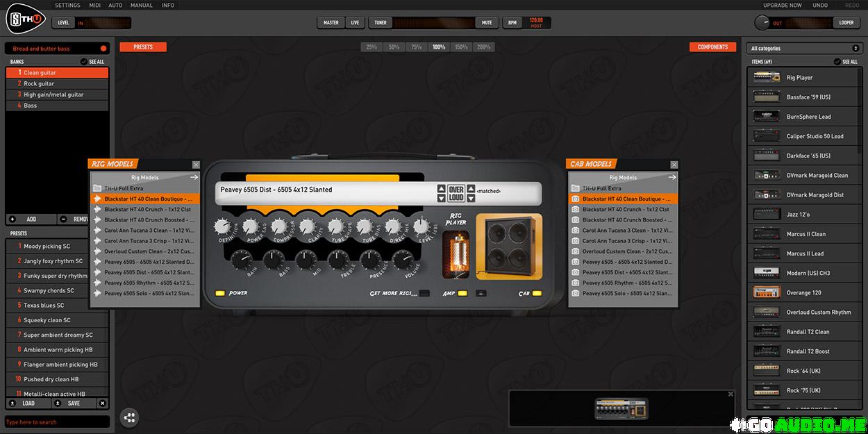This screenshot has width=868, height=434.
Task: Select Caliper Studio 50 Lead amp icon
Action: [767, 136]
